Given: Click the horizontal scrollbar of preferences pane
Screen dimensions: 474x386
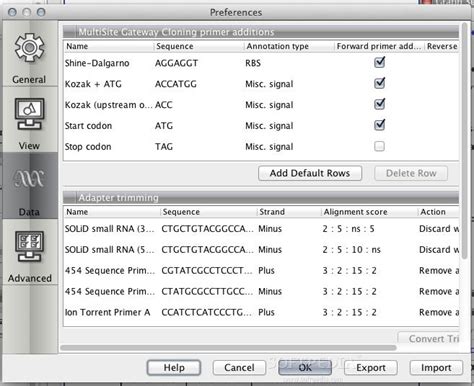Looking at the screenshot, I should click(228, 348).
